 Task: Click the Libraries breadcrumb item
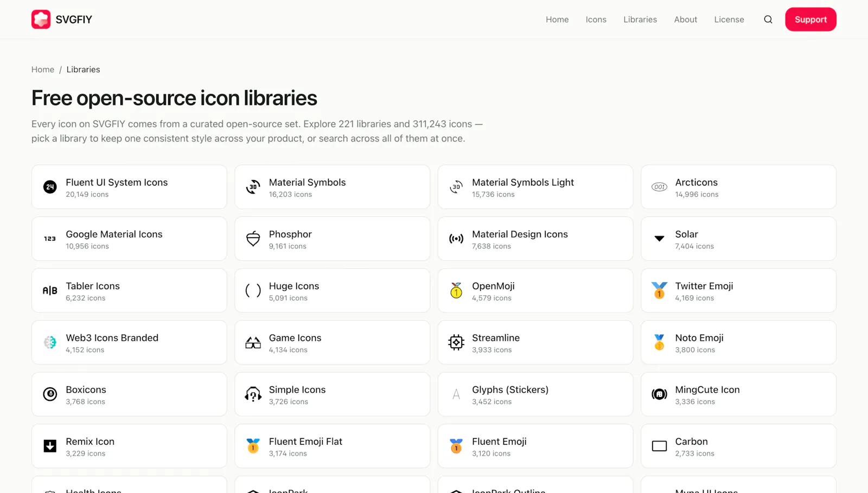tap(83, 69)
